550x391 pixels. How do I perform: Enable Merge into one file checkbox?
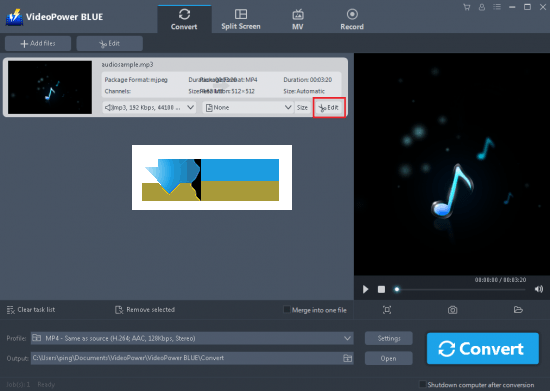tap(287, 310)
